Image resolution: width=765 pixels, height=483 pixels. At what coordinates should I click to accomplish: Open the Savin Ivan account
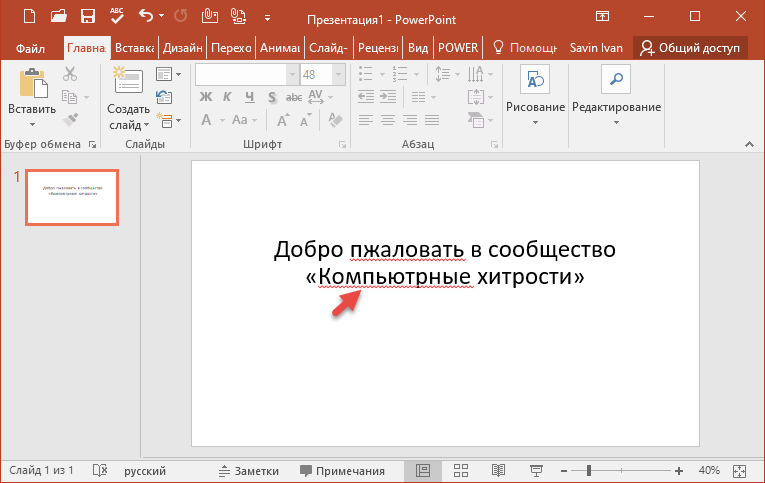(596, 48)
